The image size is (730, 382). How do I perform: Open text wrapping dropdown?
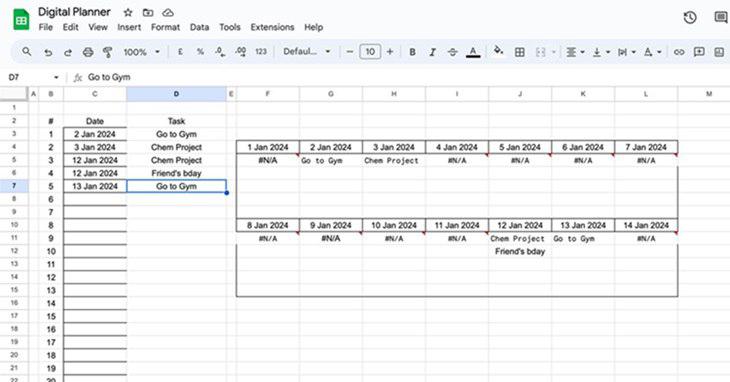(x=627, y=52)
